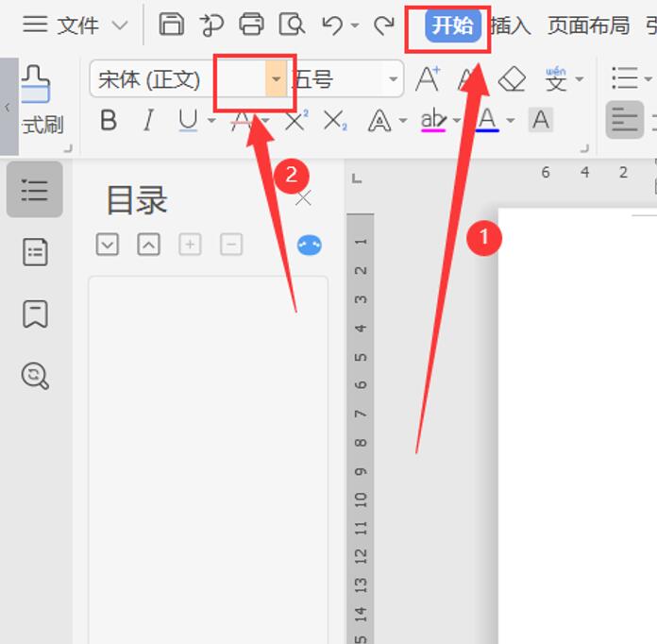657x644 pixels.
Task: Expand all headings in 目录 panel
Action: pos(108,244)
